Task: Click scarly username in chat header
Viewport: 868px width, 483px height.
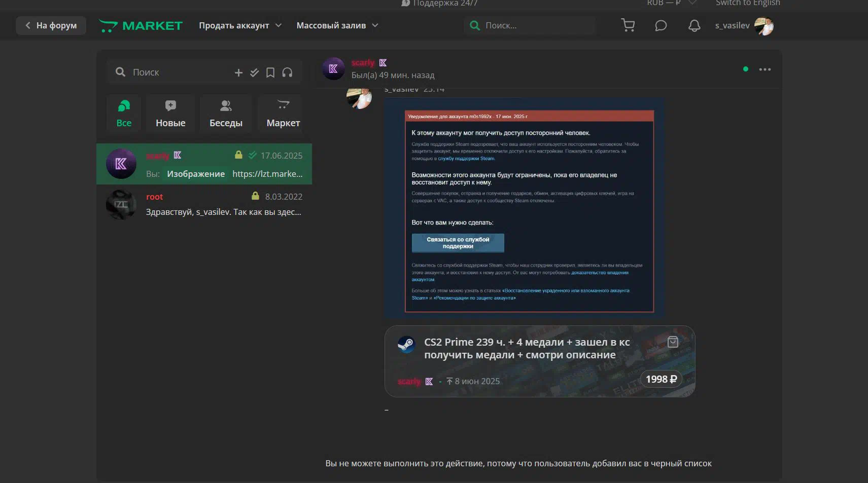Action: click(x=363, y=63)
